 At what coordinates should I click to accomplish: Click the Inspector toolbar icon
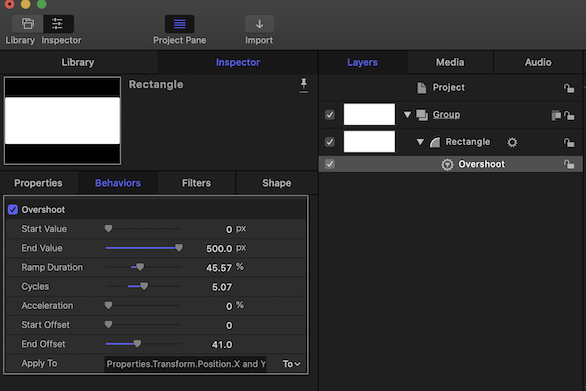58,24
